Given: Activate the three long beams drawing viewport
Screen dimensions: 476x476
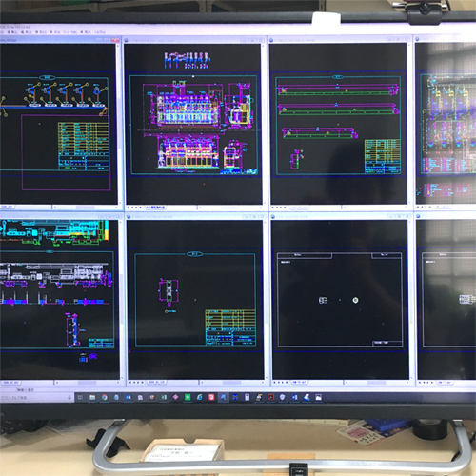Looking at the screenshot, I should pos(338,124).
